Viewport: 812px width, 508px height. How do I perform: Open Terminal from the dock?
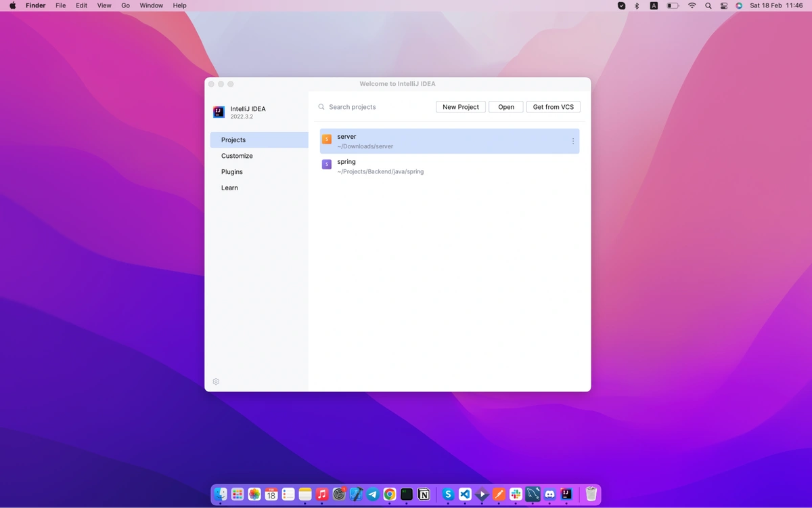(407, 494)
